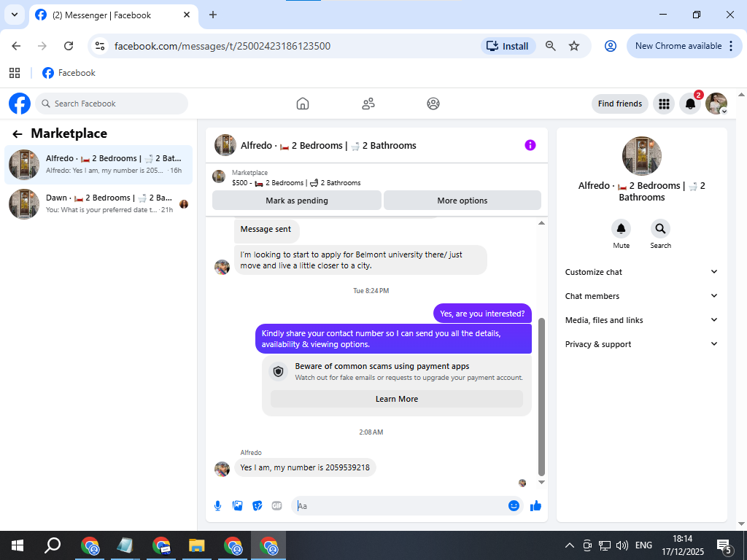This screenshot has height=560, width=747.
Task: Attach a photo file icon
Action: click(x=237, y=506)
